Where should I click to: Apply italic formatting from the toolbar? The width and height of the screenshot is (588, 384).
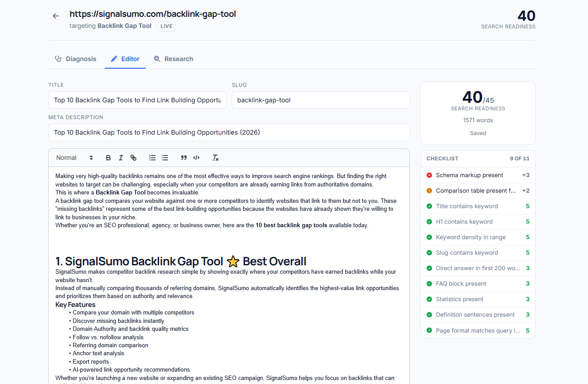click(x=121, y=158)
